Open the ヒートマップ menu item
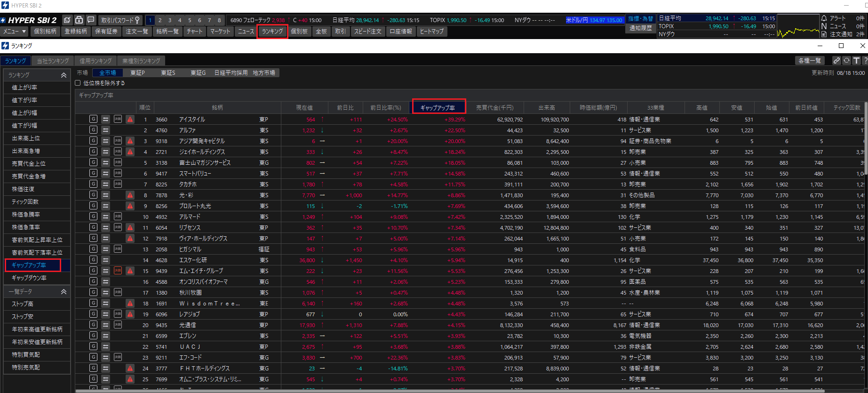868x393 pixels. tap(431, 32)
